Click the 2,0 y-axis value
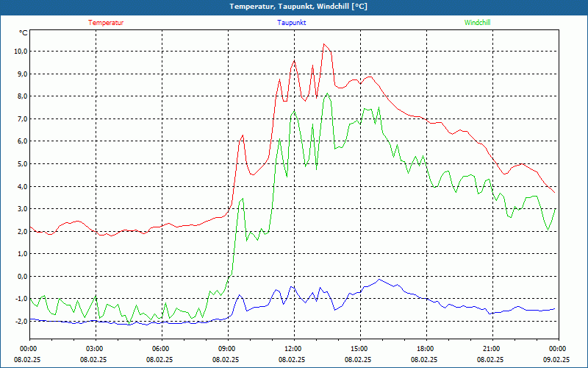Image resolution: width=588 pixels, height=368 pixels. (22, 231)
